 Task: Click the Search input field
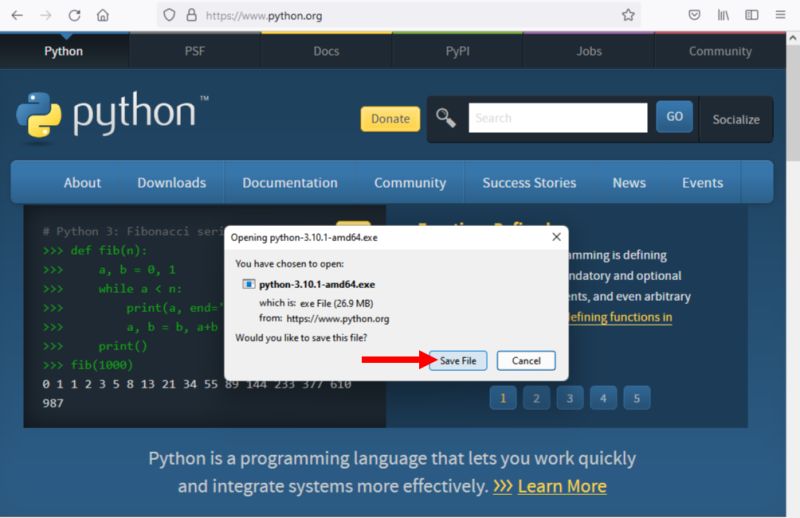[x=558, y=118]
